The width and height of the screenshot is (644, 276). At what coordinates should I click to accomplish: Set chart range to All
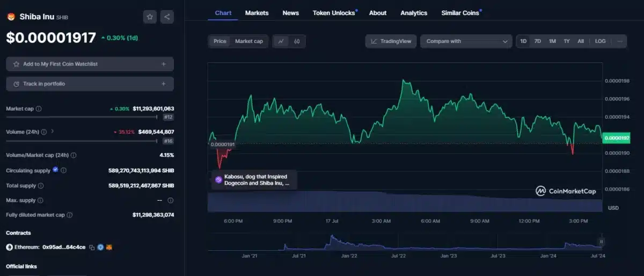coord(581,41)
